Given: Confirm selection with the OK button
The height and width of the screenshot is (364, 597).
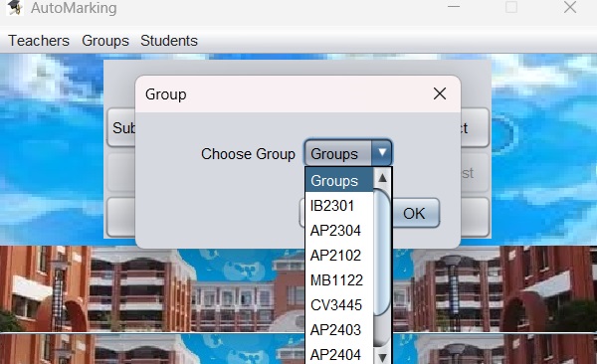Looking at the screenshot, I should point(414,213).
